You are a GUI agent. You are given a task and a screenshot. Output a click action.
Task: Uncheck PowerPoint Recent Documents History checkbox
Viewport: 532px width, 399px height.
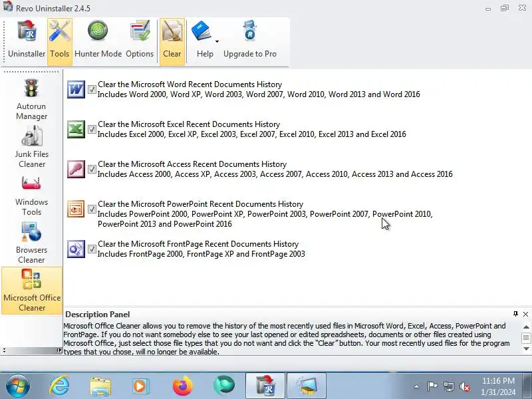pyautogui.click(x=92, y=209)
